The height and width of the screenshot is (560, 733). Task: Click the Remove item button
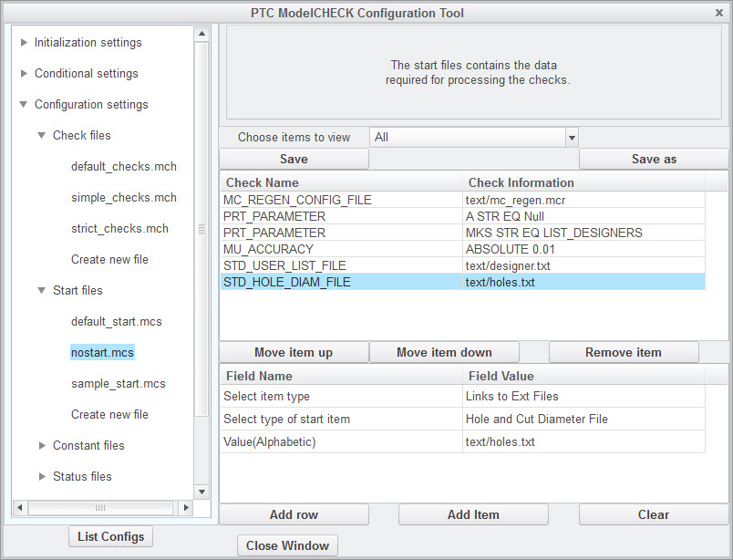coord(624,352)
